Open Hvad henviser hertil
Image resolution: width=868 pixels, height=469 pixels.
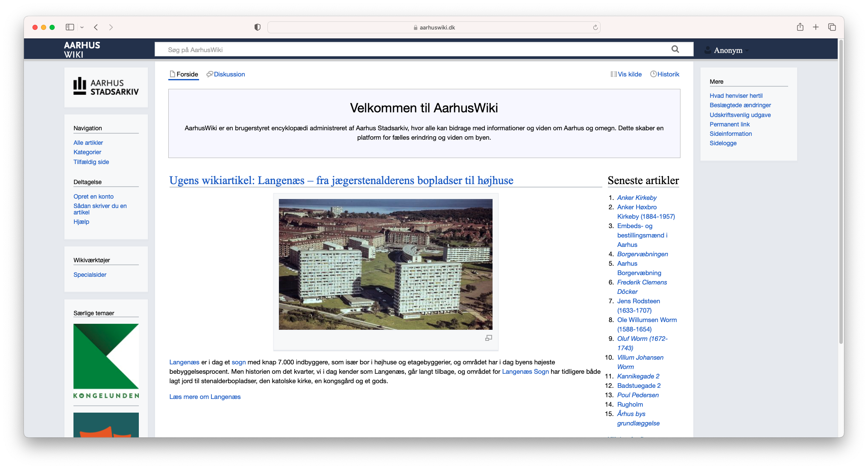(x=736, y=96)
